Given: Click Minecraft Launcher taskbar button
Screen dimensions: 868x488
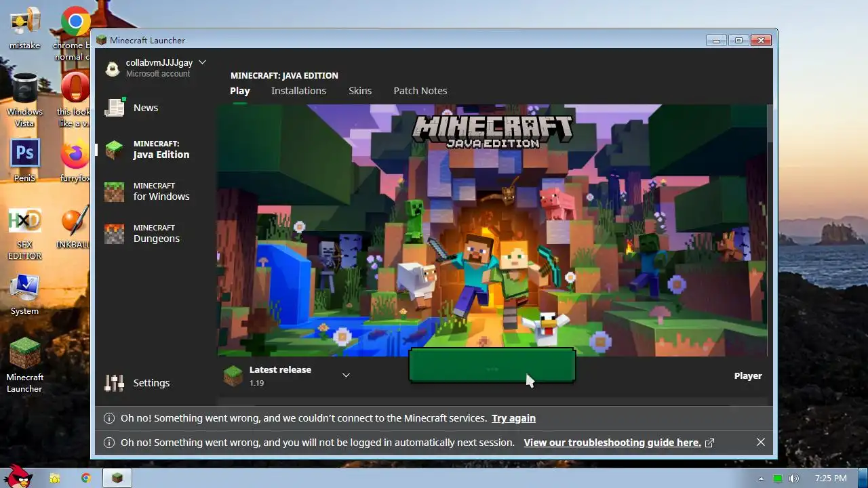Looking at the screenshot, I should [117, 478].
